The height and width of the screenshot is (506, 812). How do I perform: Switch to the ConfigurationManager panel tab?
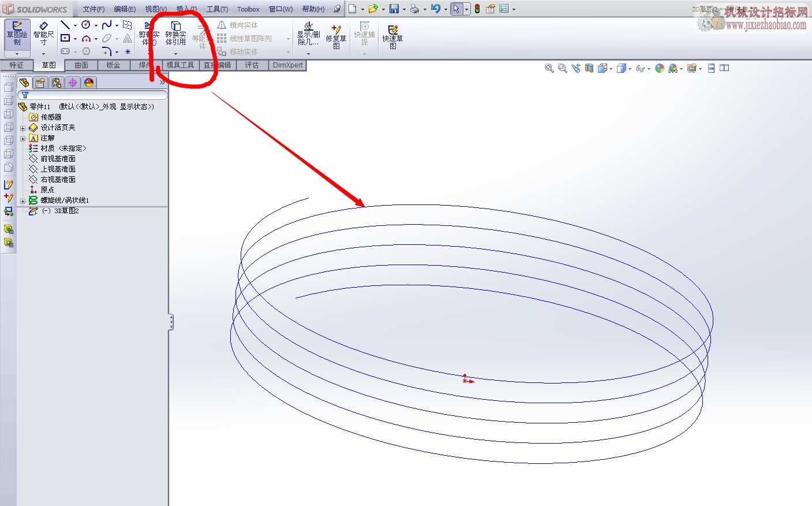point(57,83)
